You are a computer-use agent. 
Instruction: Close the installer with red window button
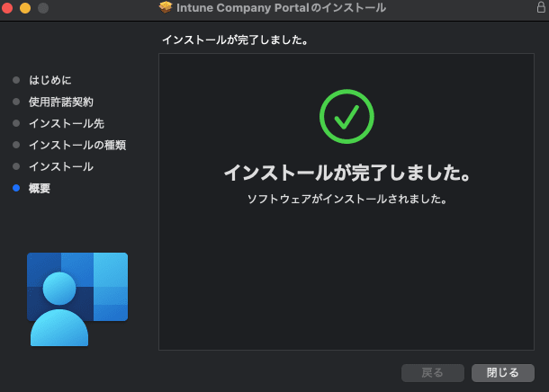[7, 8]
